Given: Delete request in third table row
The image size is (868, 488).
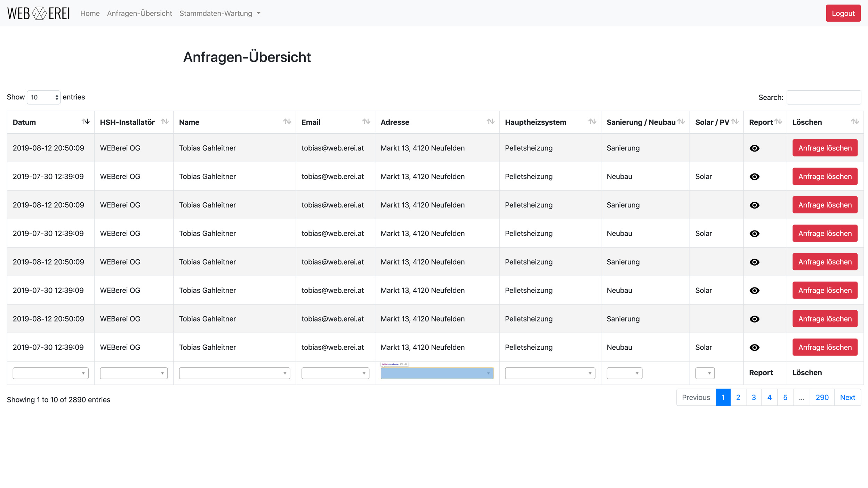Looking at the screenshot, I should pyautogui.click(x=825, y=205).
